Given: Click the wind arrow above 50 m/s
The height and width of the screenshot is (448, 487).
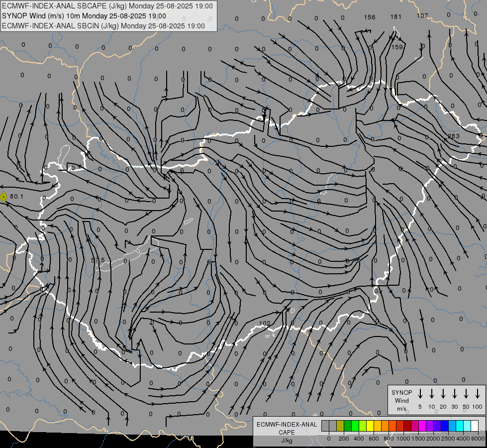Looking at the screenshot, I should coord(466,394).
